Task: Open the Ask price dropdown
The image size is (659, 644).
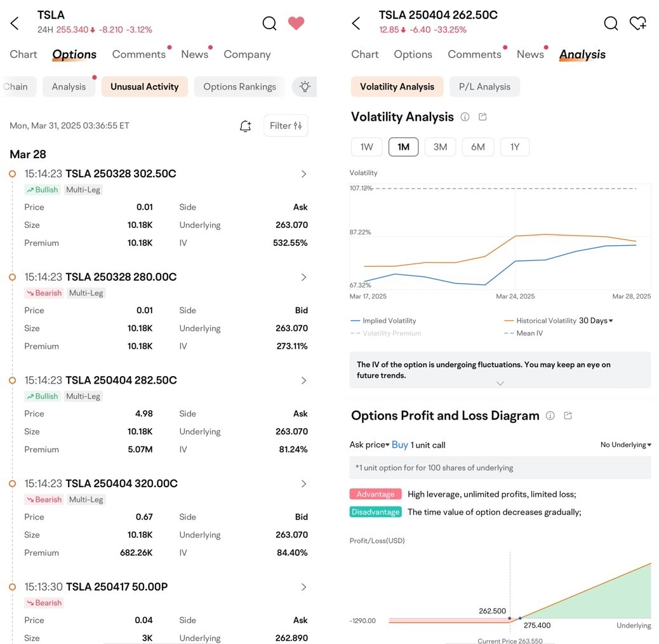Action: tap(369, 445)
